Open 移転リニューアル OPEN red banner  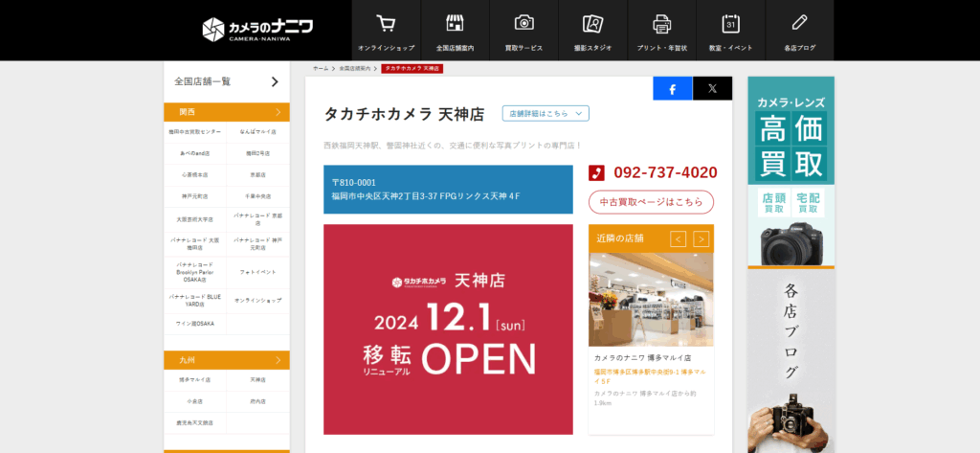coord(448,329)
